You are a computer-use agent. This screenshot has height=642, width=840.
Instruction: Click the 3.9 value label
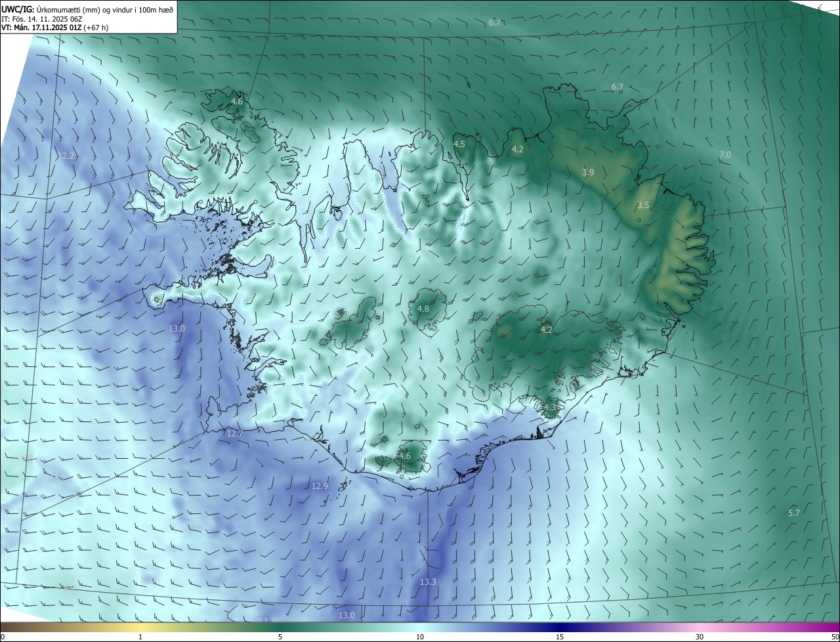tap(588, 173)
